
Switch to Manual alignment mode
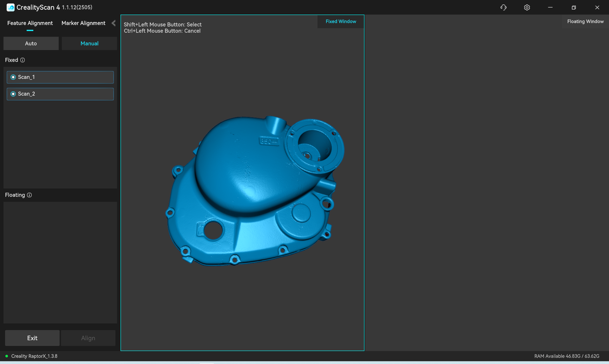(89, 44)
